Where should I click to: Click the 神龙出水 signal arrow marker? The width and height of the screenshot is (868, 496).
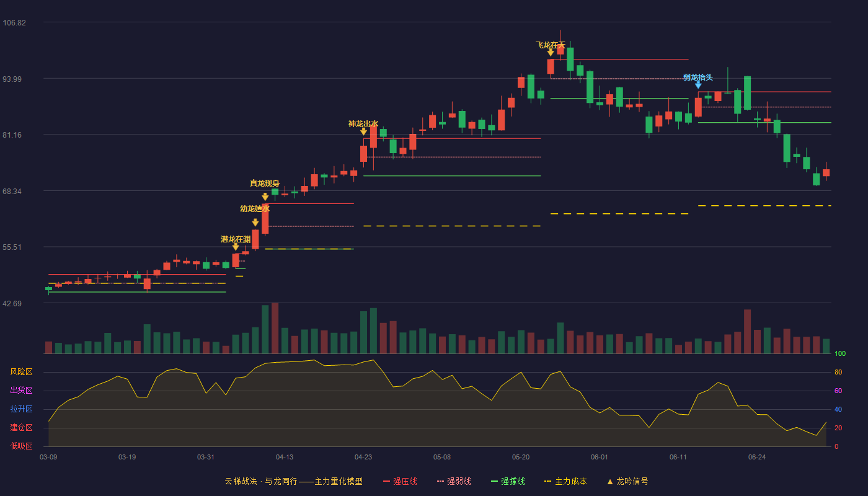click(x=364, y=131)
